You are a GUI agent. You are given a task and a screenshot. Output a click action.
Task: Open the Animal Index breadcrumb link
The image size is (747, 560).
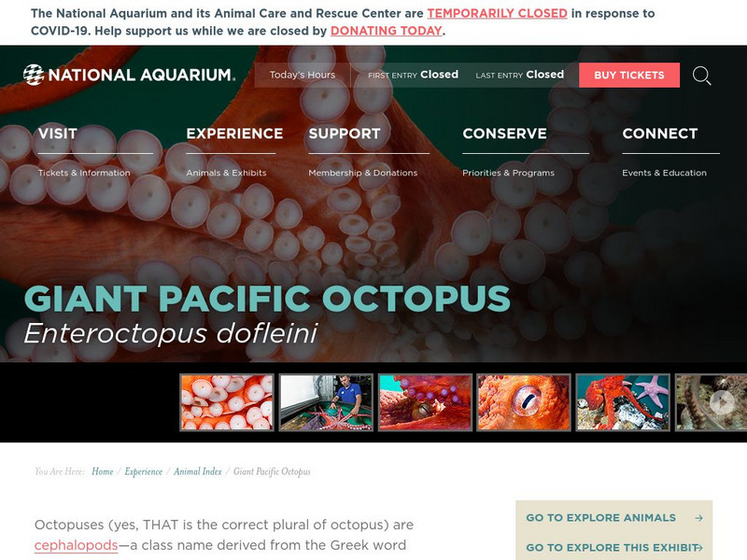click(x=196, y=471)
